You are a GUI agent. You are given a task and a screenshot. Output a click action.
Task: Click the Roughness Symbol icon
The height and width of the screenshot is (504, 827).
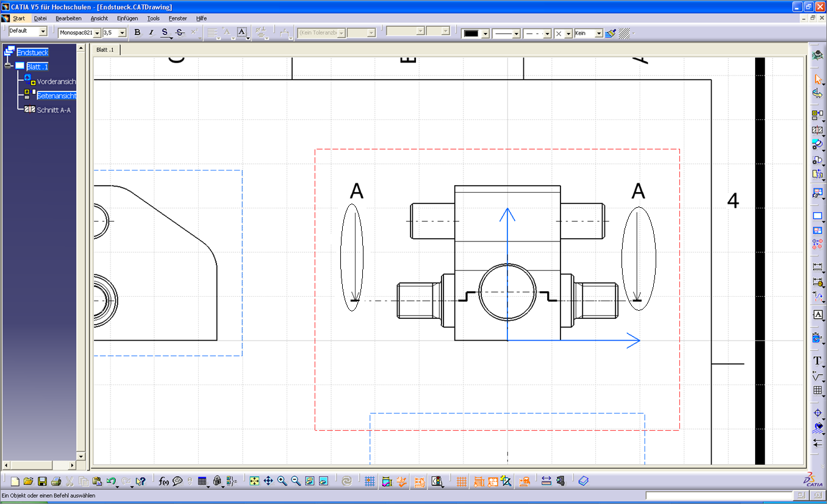818,376
